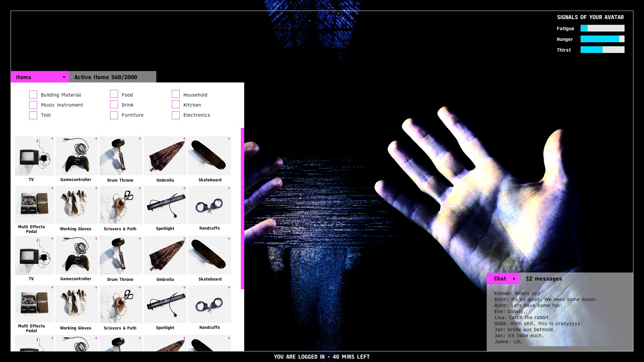Tick the Household filter checkbox
The width and height of the screenshot is (644, 362).
point(176,94)
